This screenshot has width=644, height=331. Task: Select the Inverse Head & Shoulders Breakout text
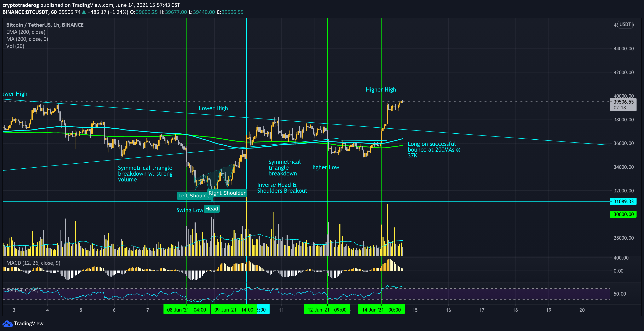[282, 188]
